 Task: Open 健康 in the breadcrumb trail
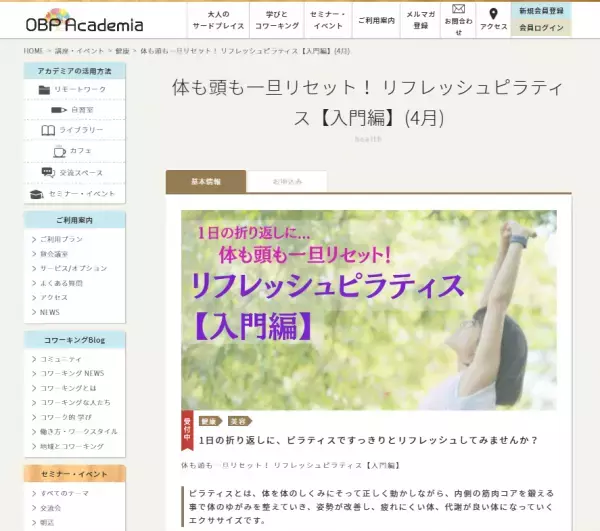tap(122, 51)
